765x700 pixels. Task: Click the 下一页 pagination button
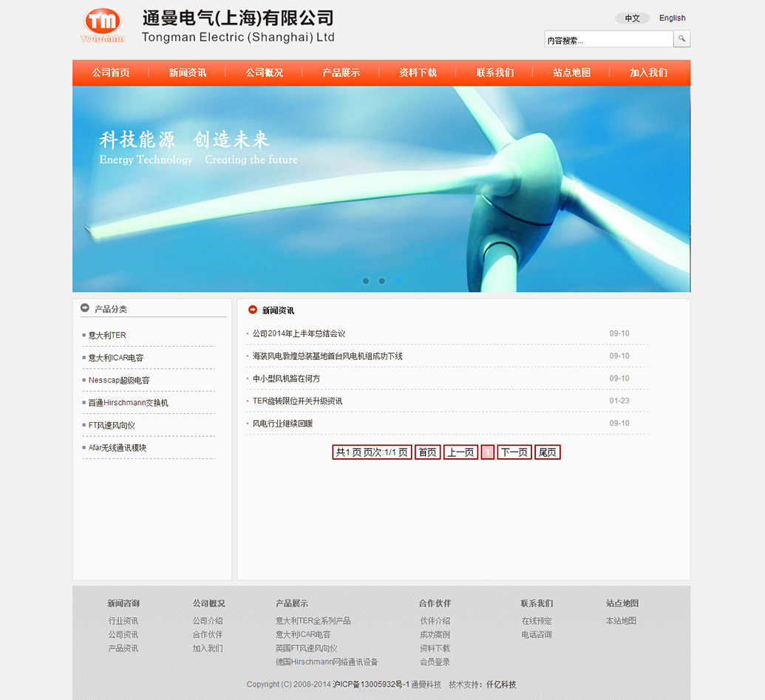(x=514, y=452)
